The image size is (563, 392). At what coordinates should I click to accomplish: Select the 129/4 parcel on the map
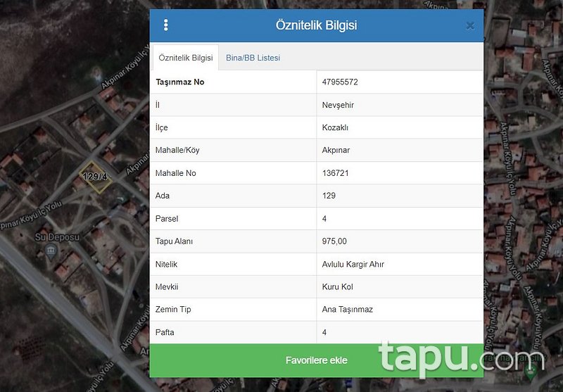tap(95, 177)
